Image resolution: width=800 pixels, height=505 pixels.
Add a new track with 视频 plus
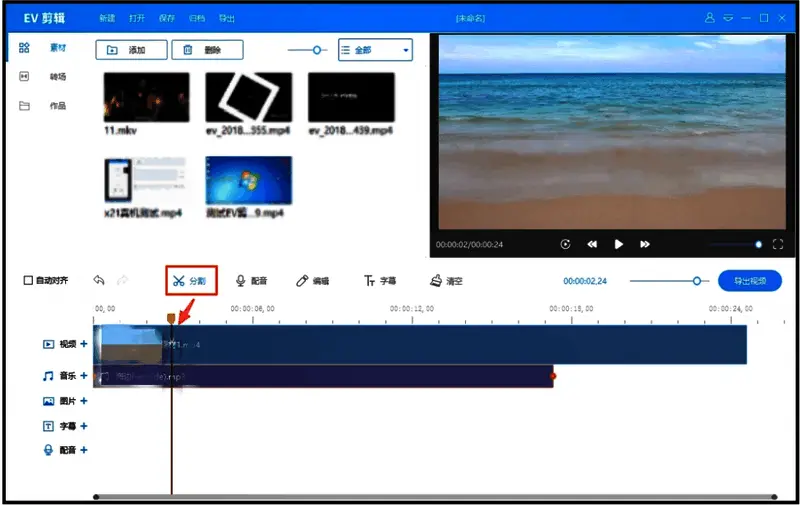(84, 344)
